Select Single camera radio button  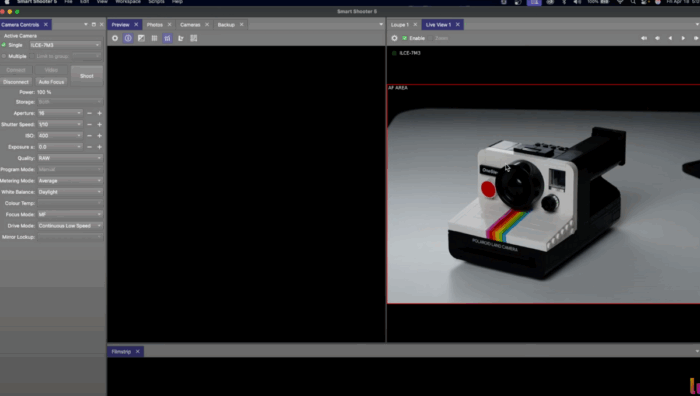click(x=4, y=45)
